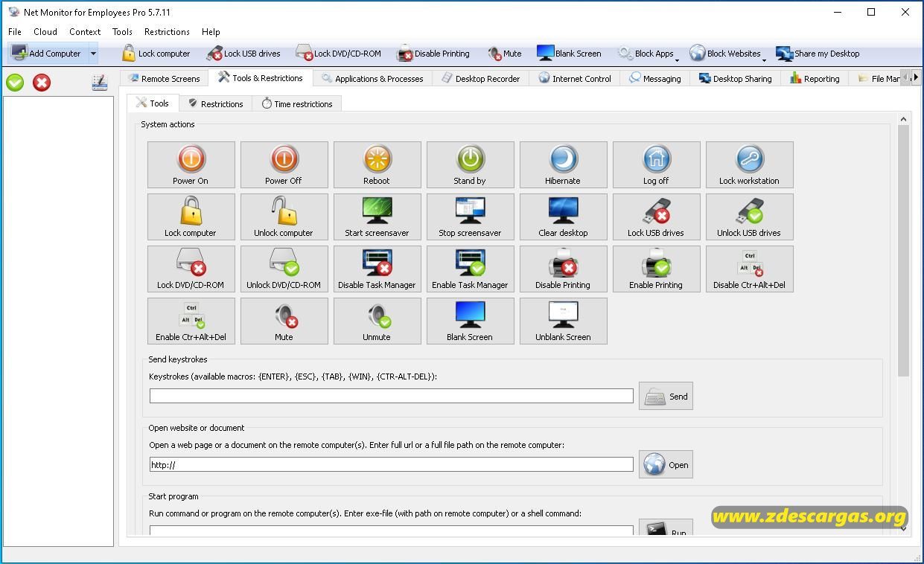Click the green checkmark select-all icon
Viewport: 924px width, 564px height.
click(x=15, y=83)
